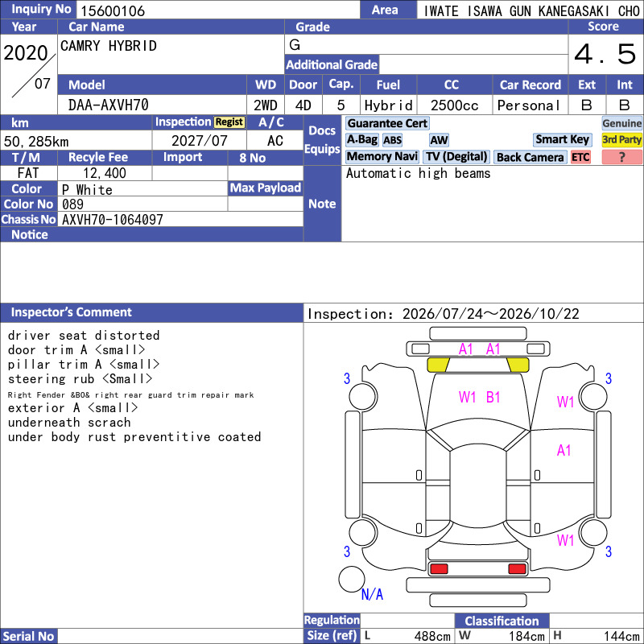The image size is (644, 644).
Task: Click the A-Bag equipment badge
Action: pyautogui.click(x=361, y=139)
